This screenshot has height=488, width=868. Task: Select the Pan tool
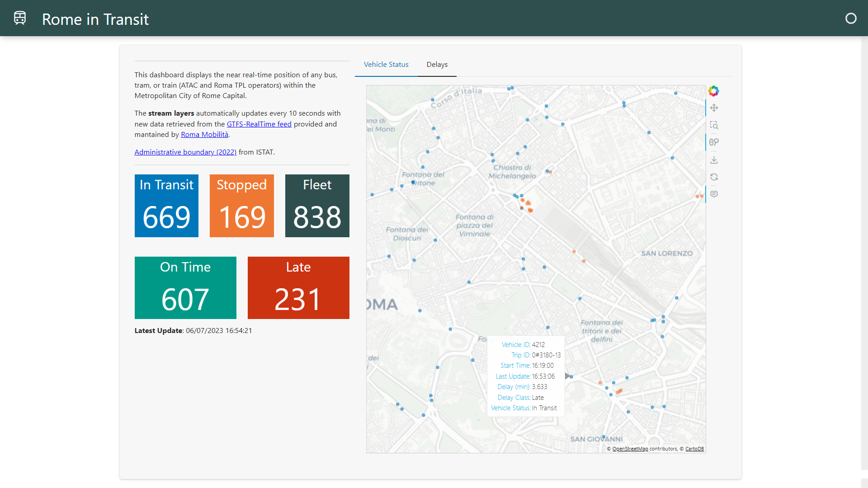[714, 108]
